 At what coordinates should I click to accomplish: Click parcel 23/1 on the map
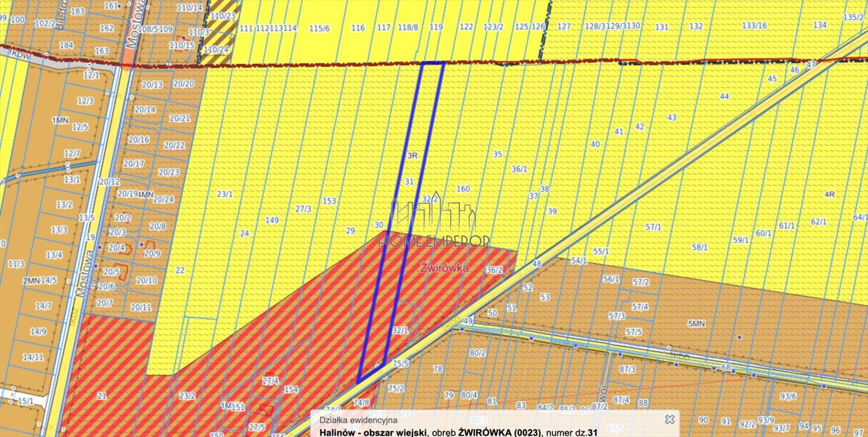pyautogui.click(x=225, y=194)
